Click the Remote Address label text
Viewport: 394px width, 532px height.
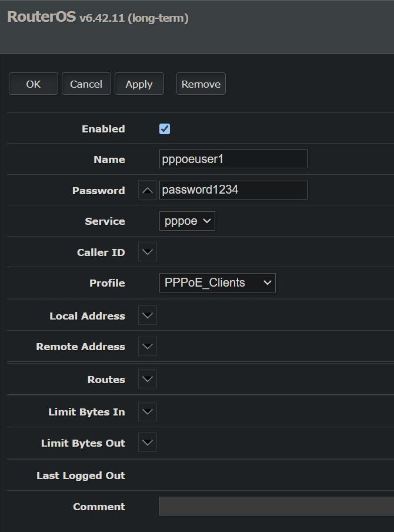(81, 347)
